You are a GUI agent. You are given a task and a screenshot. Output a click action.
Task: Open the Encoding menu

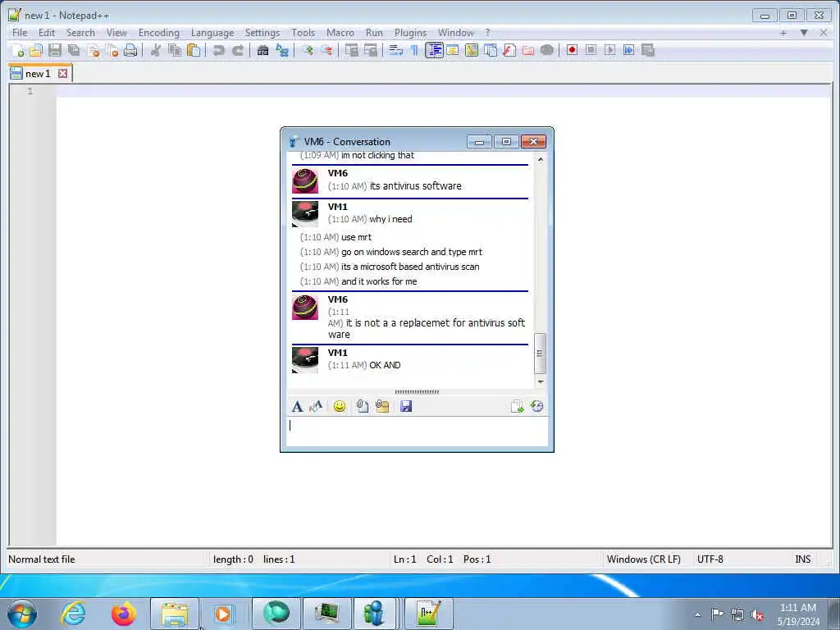point(159,33)
